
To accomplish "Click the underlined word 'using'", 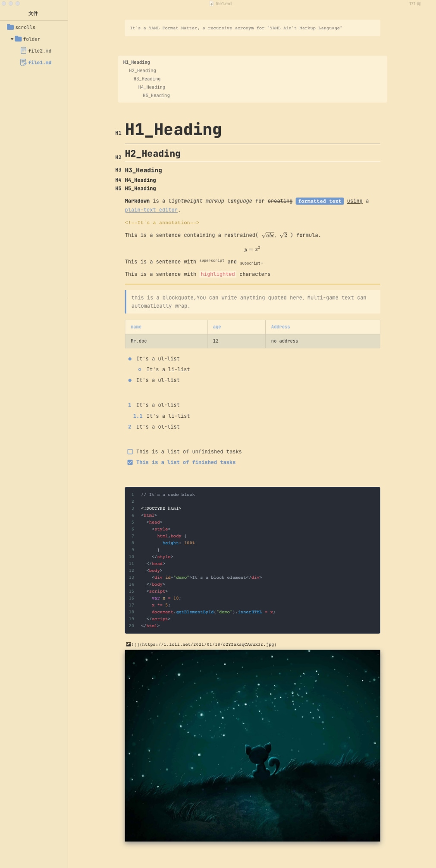I will [x=355, y=201].
